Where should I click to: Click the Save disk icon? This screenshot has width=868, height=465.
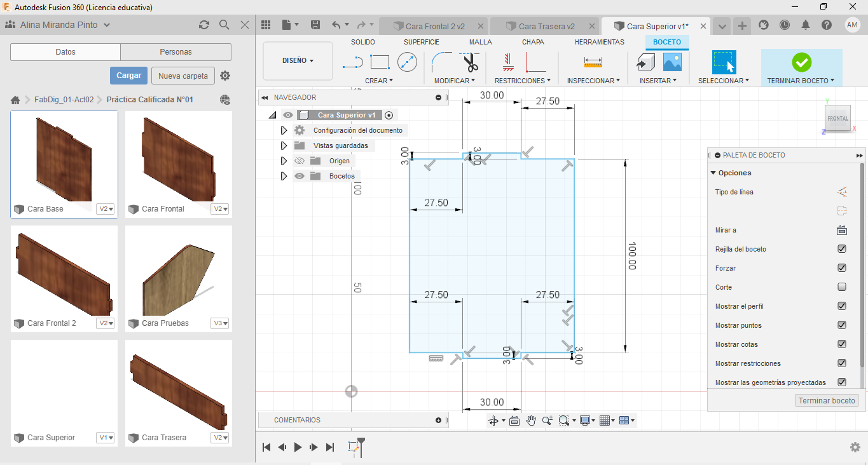(x=315, y=25)
